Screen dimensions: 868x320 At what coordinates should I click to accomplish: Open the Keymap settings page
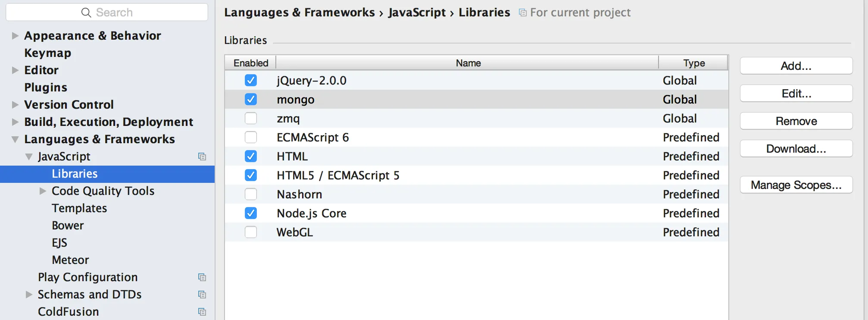coord(47,53)
